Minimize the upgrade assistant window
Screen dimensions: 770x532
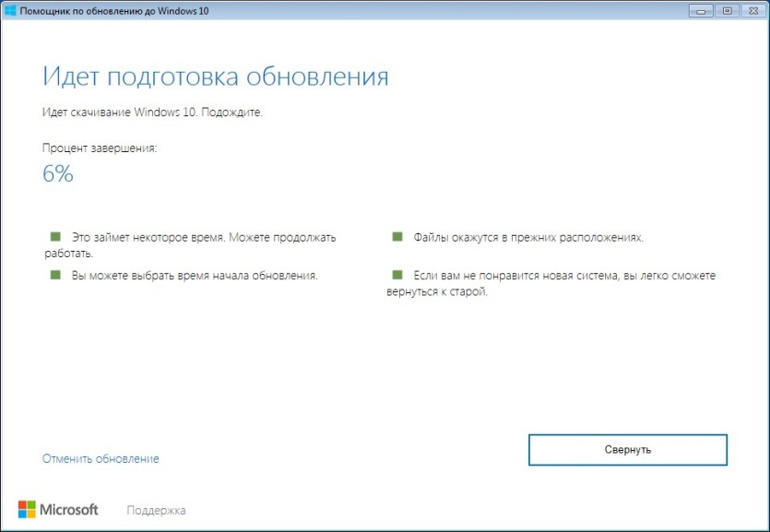(x=701, y=11)
